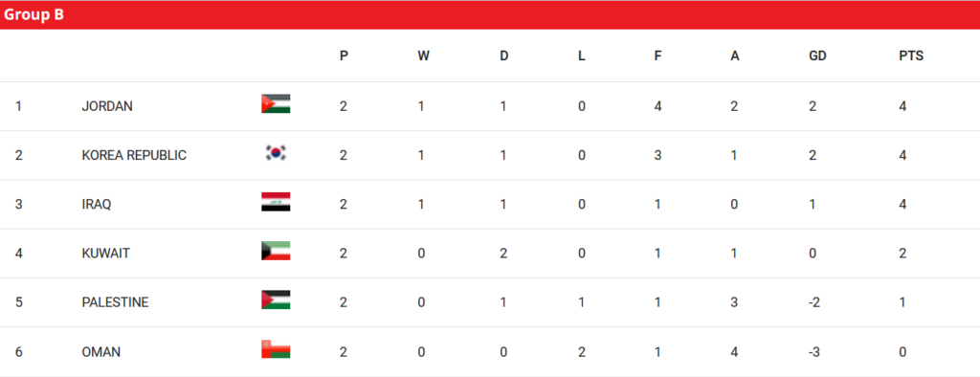980x377 pixels.
Task: Click the Korea Republic flag icon
Action: coord(276,152)
